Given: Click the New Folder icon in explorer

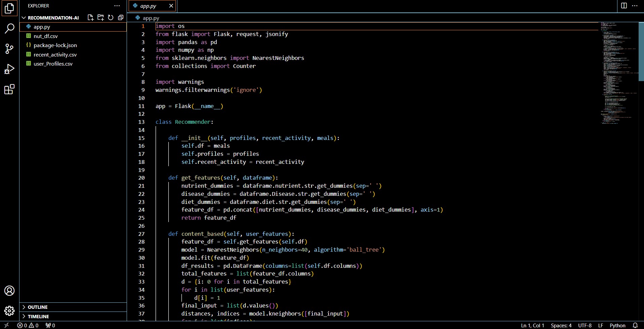Looking at the screenshot, I should [x=100, y=17].
